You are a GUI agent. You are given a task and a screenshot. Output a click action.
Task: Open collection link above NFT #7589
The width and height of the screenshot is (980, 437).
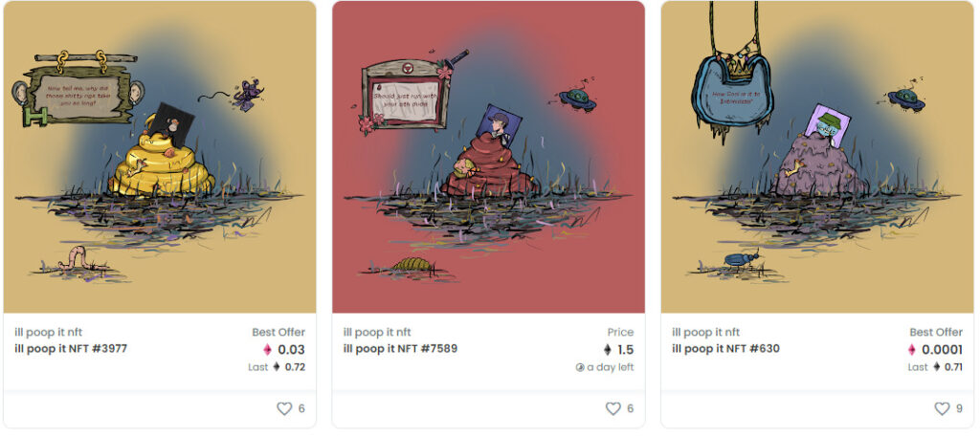pyautogui.click(x=377, y=332)
